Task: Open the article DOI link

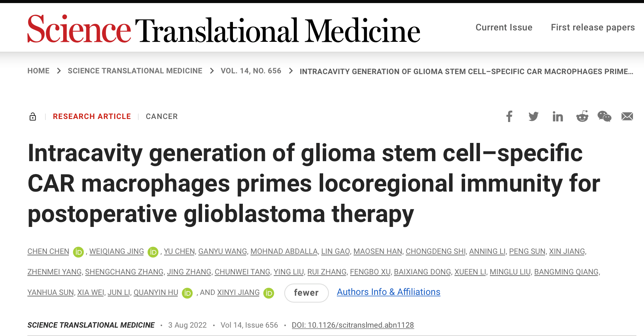Action: (x=352, y=325)
